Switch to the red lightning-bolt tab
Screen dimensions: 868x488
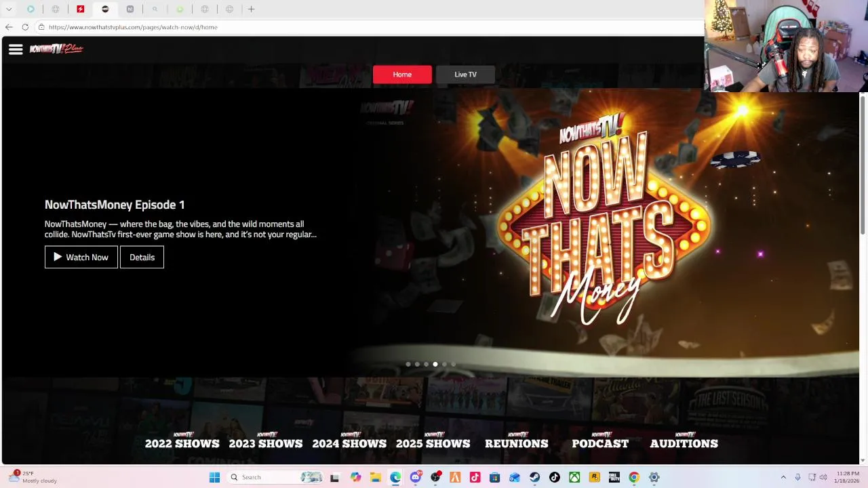[81, 9]
